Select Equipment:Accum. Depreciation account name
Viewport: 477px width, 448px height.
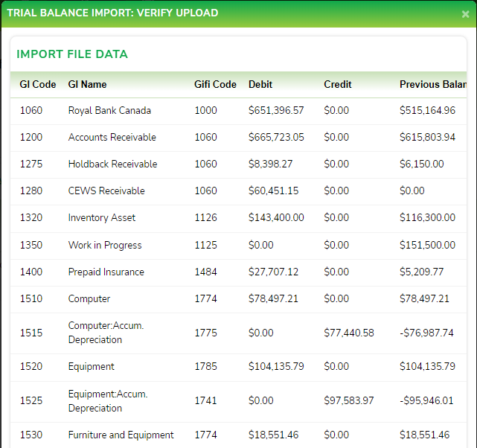click(x=108, y=401)
